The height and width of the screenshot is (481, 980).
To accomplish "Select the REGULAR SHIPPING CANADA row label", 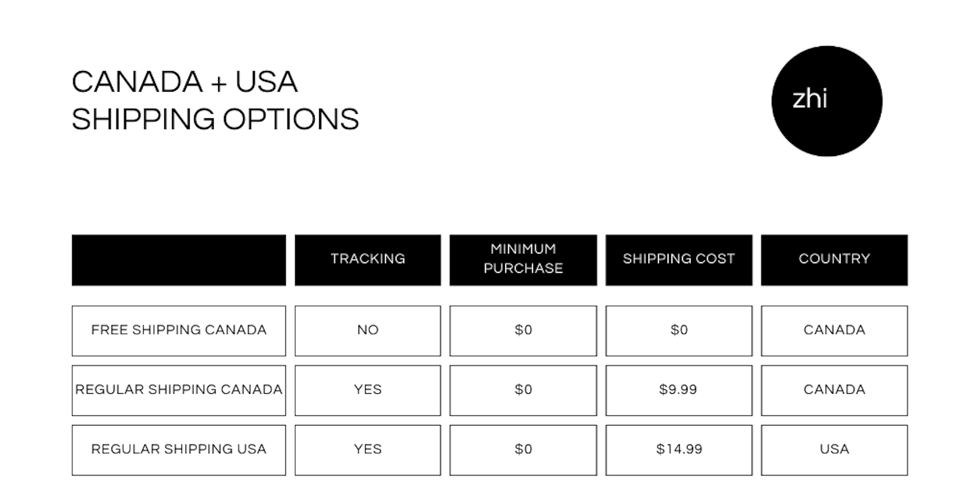I will [179, 390].
